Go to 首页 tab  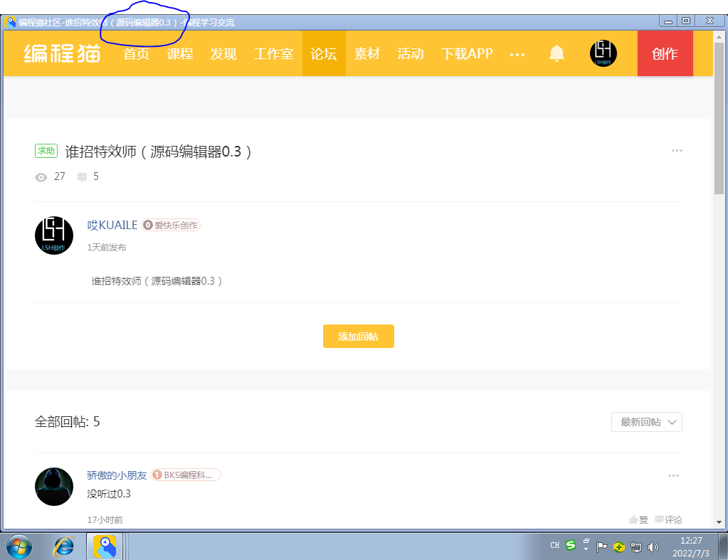[x=137, y=53]
